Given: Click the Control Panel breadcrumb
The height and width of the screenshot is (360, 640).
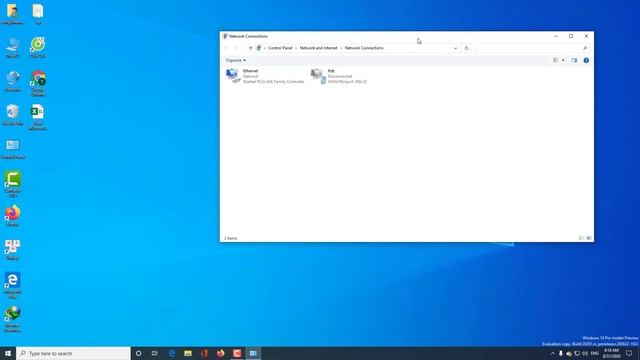Looking at the screenshot, I should [280, 48].
